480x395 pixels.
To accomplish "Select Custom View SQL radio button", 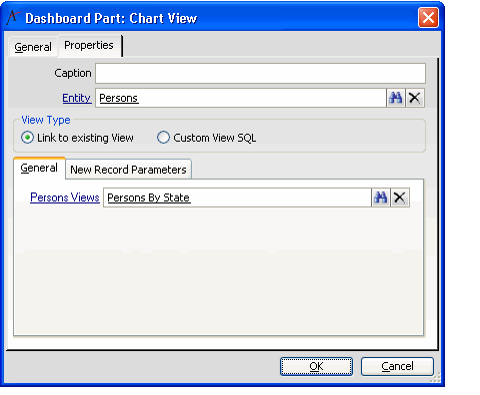I will [163, 138].
